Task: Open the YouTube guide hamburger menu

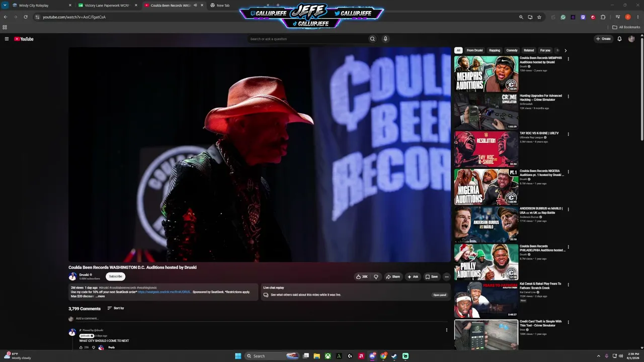Action: click(x=7, y=39)
